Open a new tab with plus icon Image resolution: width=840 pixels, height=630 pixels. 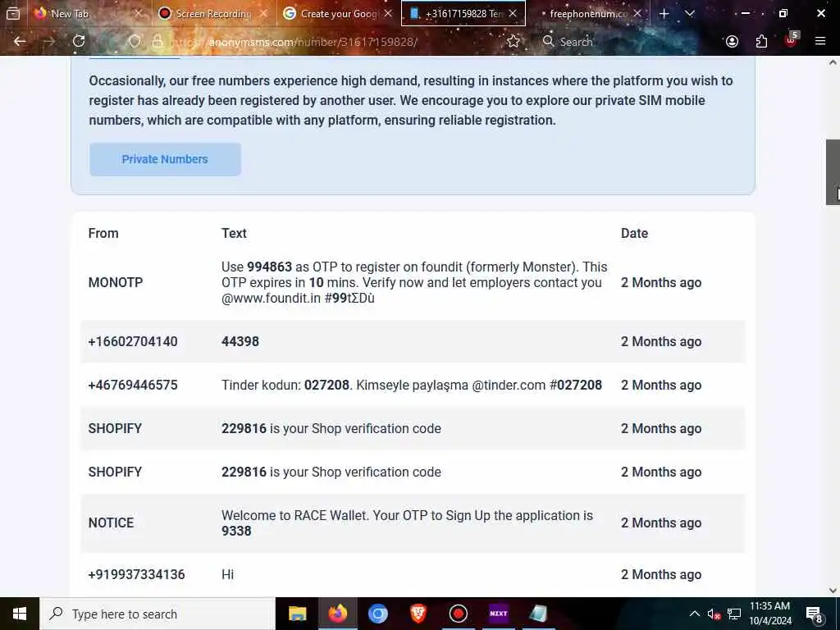(664, 14)
